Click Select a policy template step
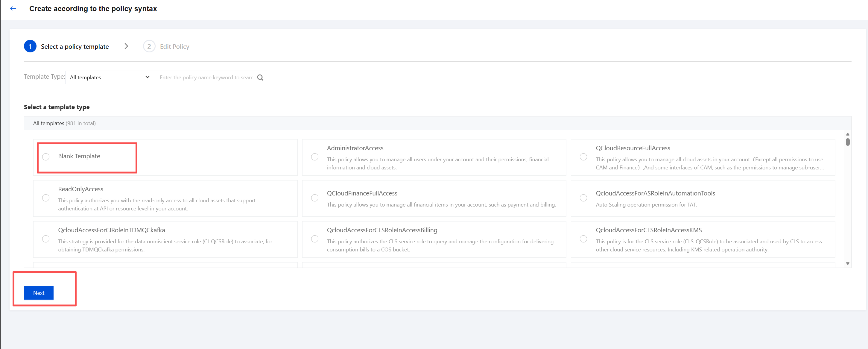Viewport: 868px width, 349px height. point(75,46)
